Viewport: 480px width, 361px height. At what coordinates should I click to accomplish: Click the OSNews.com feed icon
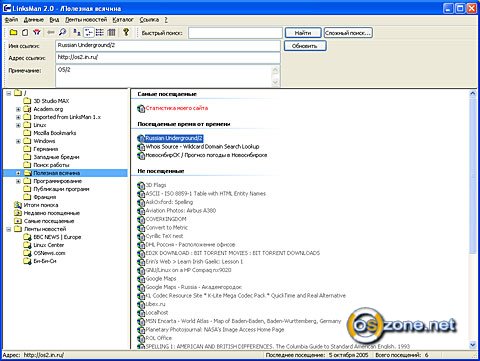tap(27, 253)
